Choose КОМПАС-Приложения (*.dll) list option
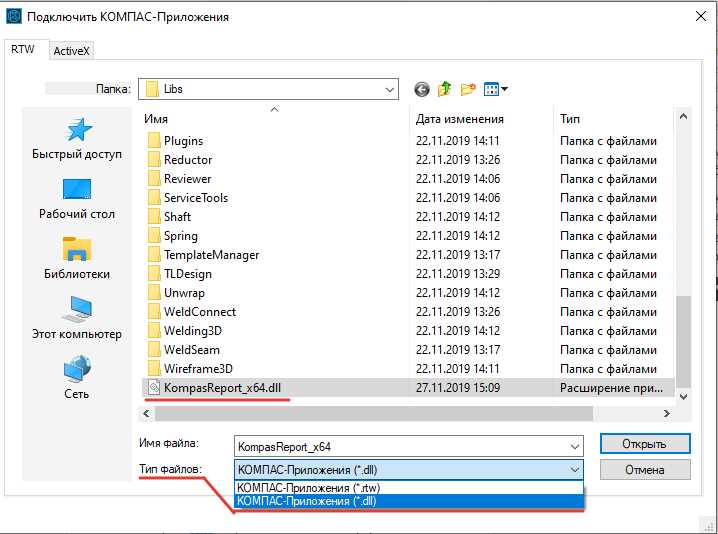 point(409,501)
